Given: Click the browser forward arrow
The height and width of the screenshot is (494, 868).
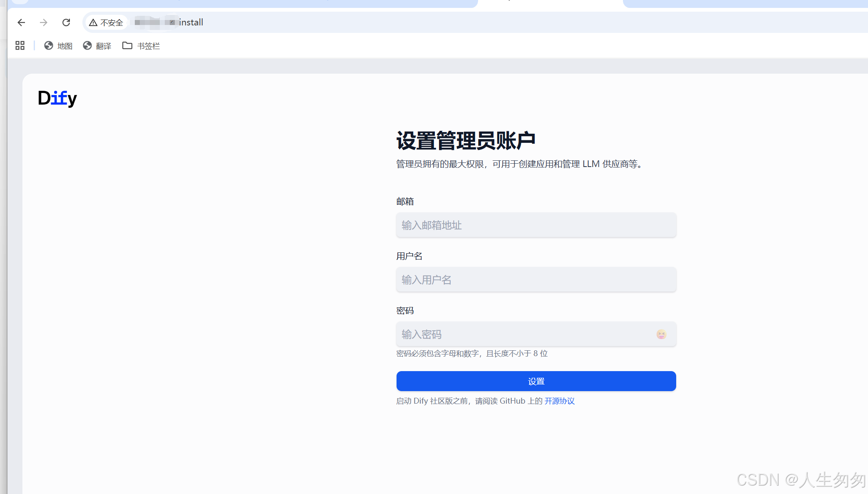Looking at the screenshot, I should tap(44, 22).
